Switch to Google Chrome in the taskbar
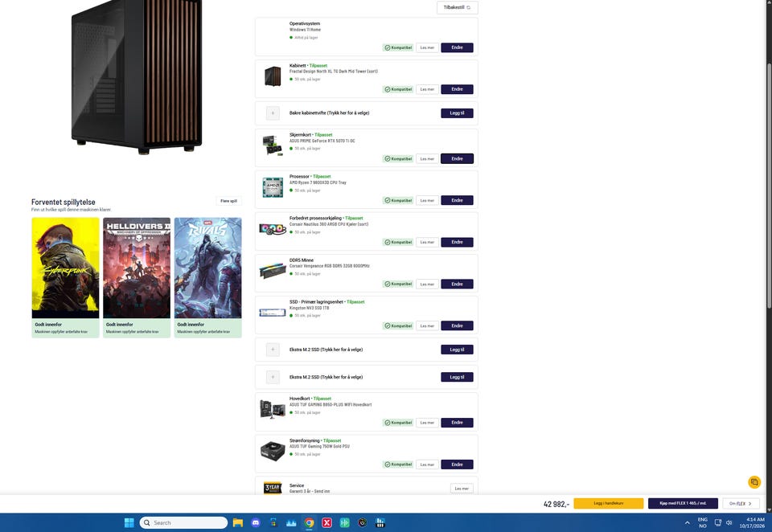The height and width of the screenshot is (532, 772). tap(309, 522)
